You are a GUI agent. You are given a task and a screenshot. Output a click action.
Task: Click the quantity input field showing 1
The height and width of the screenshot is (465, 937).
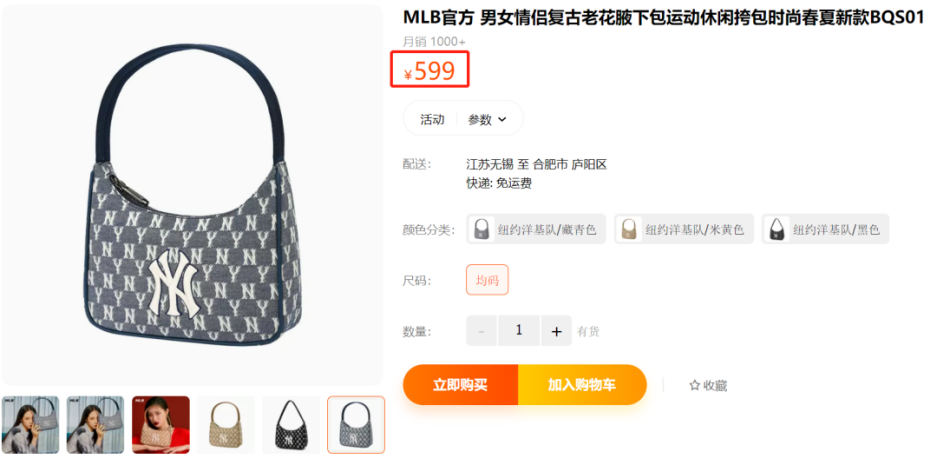click(519, 331)
